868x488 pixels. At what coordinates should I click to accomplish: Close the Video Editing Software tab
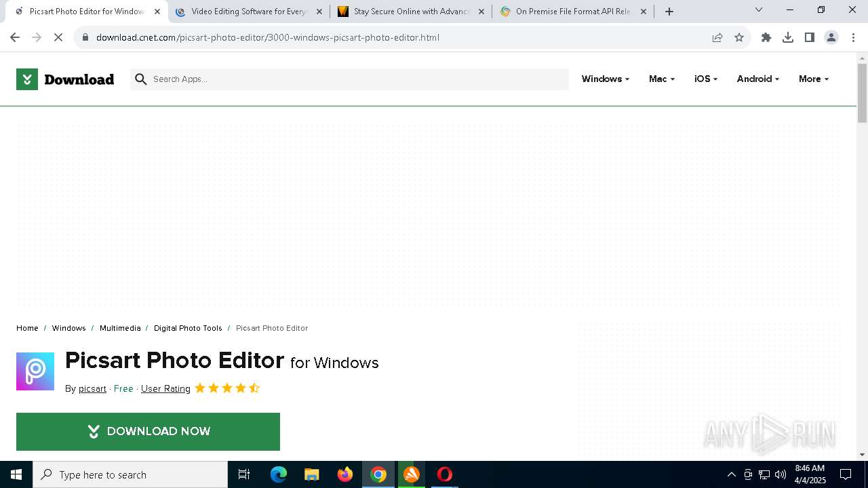[319, 12]
